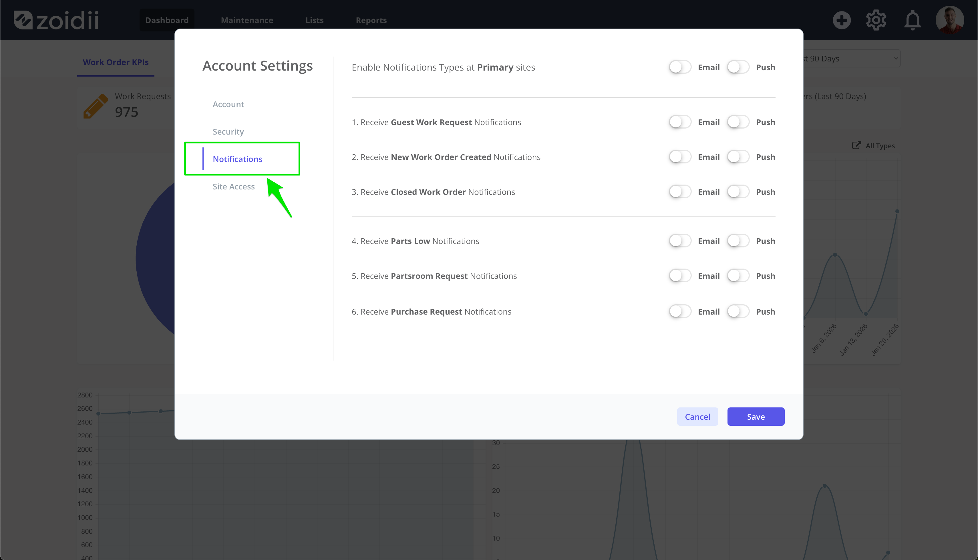Click the Save button
Viewport: 978px width, 560px height.
pos(756,417)
